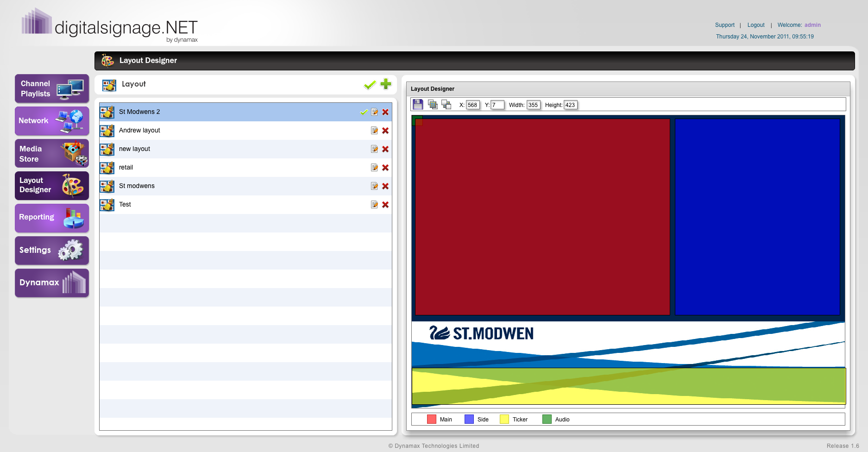This screenshot has width=868, height=452.
Task: Click the Width input field
Action: (x=534, y=105)
